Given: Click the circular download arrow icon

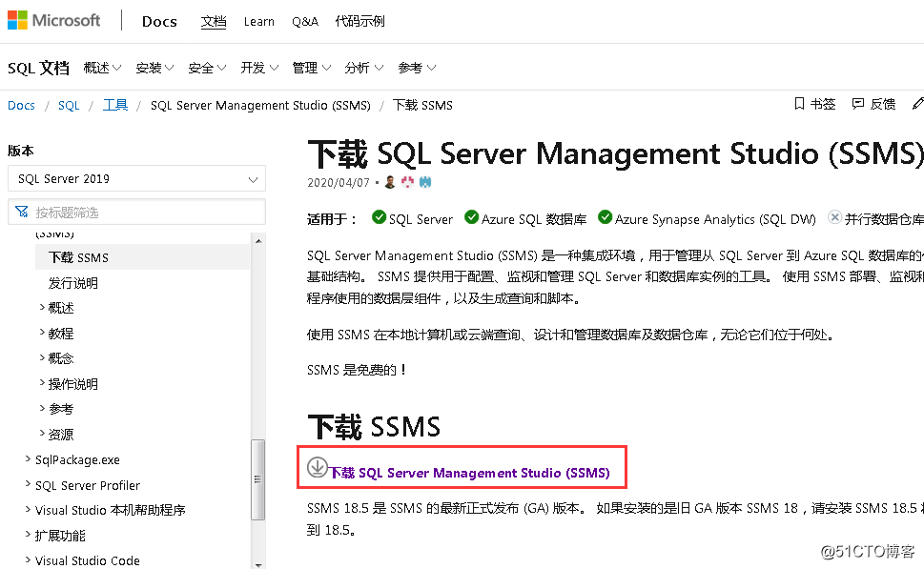Looking at the screenshot, I should [317, 467].
